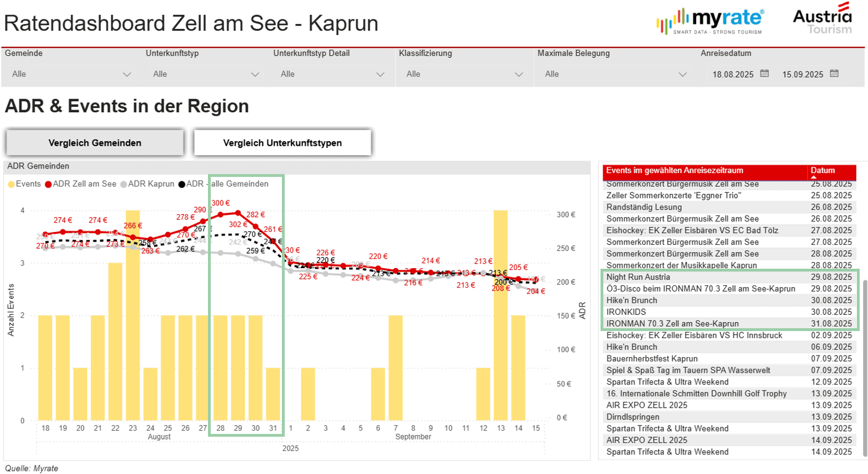Image resolution: width=868 pixels, height=474 pixels.
Task: Switch to Vergleich Unterkunftstypen view
Action: tap(282, 143)
